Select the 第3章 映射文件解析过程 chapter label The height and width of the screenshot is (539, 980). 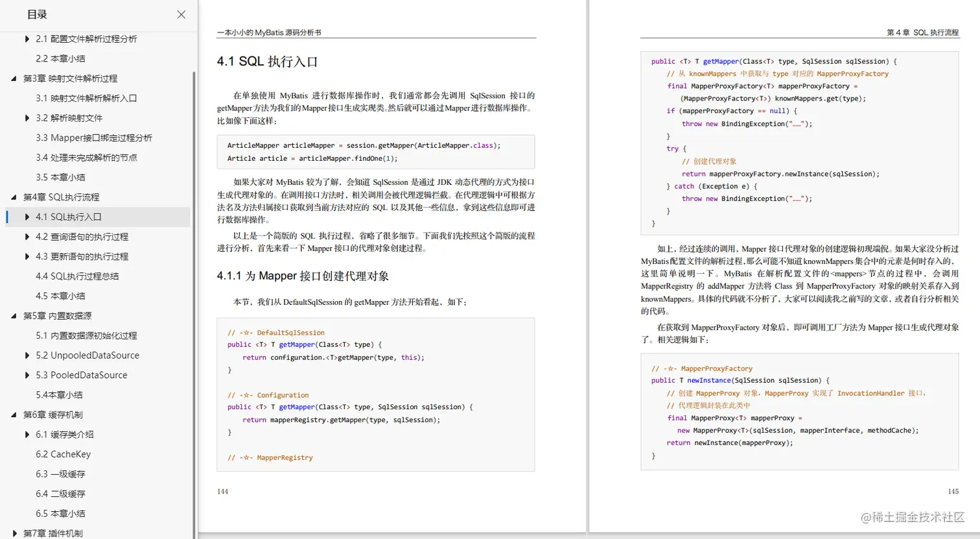coord(70,78)
